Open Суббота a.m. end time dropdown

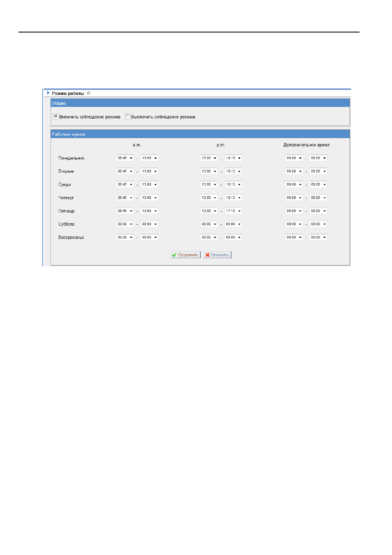pyautogui.click(x=149, y=224)
